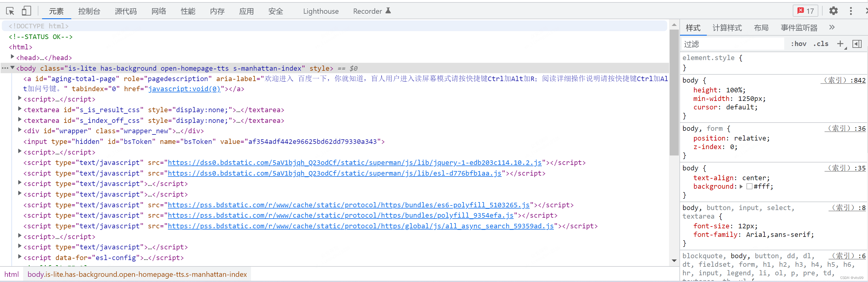Click the text-align center value

click(x=756, y=178)
